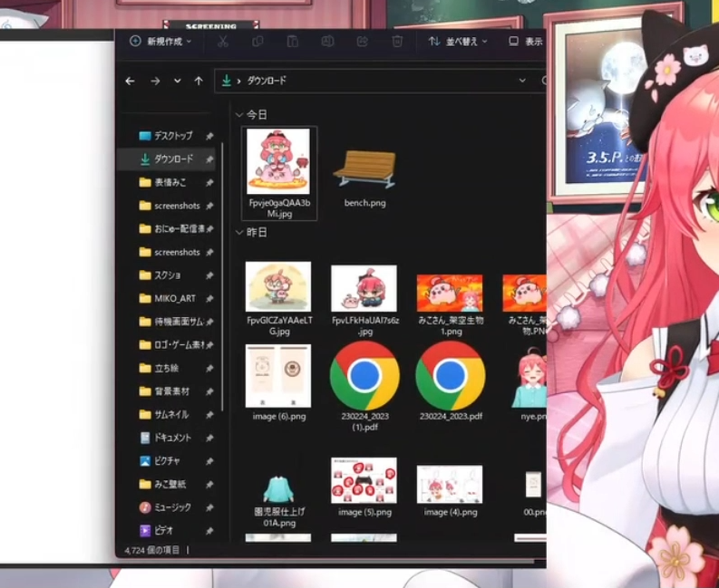The image size is (719, 588).
Task: Click pin icon beside ミュージック
Action: coord(209,507)
